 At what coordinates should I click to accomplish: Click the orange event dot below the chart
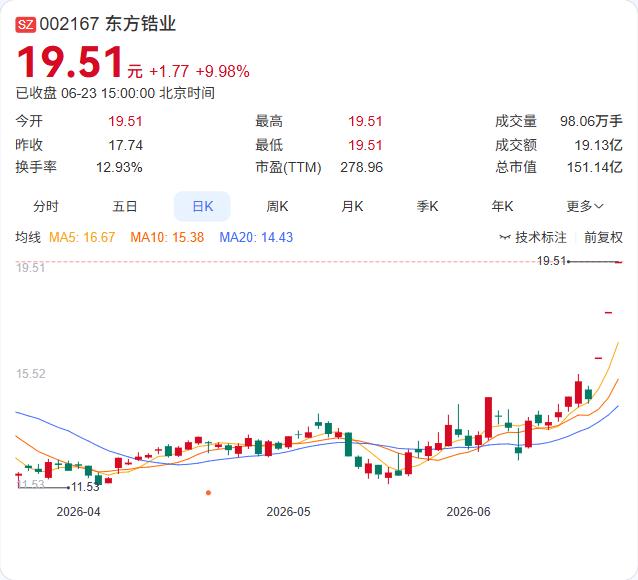[x=208, y=493]
